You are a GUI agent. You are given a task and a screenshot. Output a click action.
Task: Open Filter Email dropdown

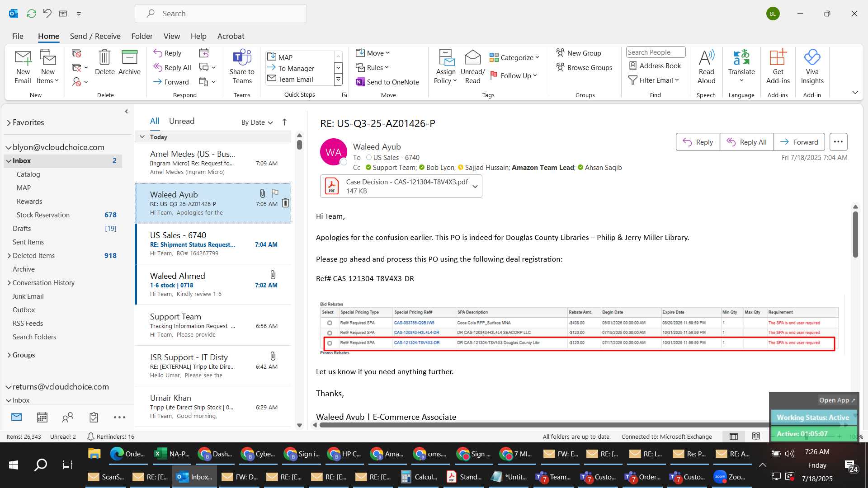654,80
